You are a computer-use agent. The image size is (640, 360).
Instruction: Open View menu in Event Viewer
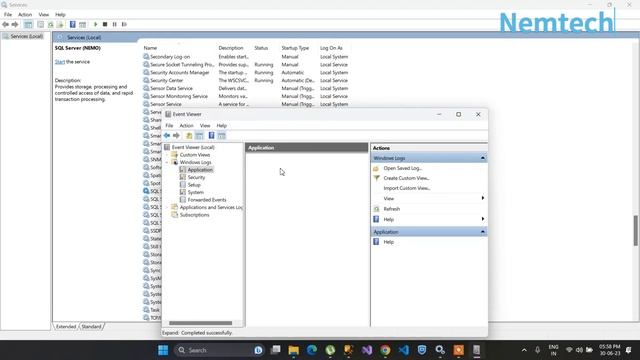tap(205, 126)
